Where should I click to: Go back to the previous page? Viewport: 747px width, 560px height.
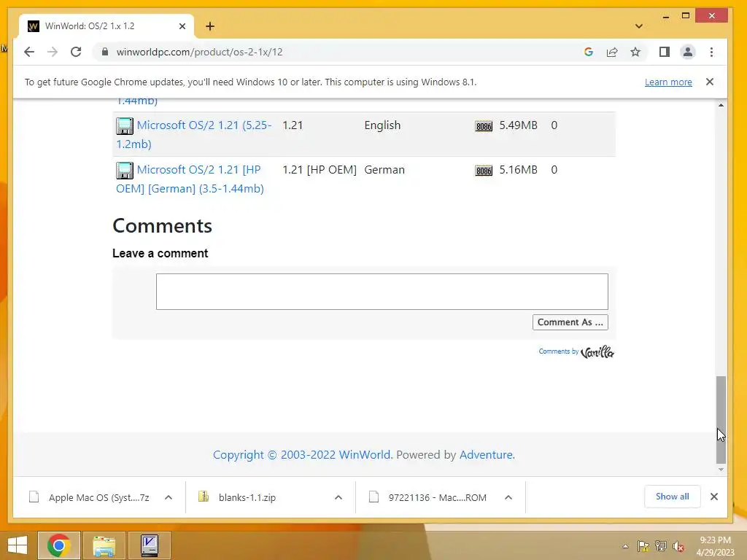coord(29,52)
